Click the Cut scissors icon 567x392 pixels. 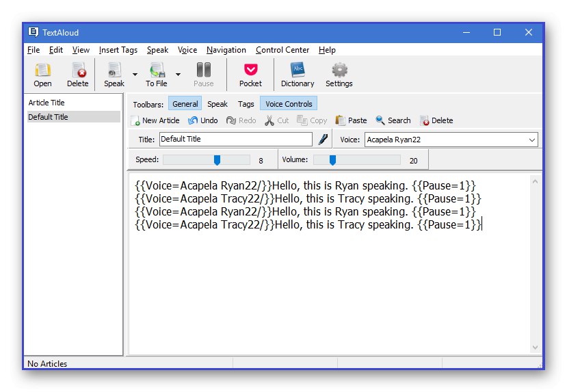tap(269, 120)
